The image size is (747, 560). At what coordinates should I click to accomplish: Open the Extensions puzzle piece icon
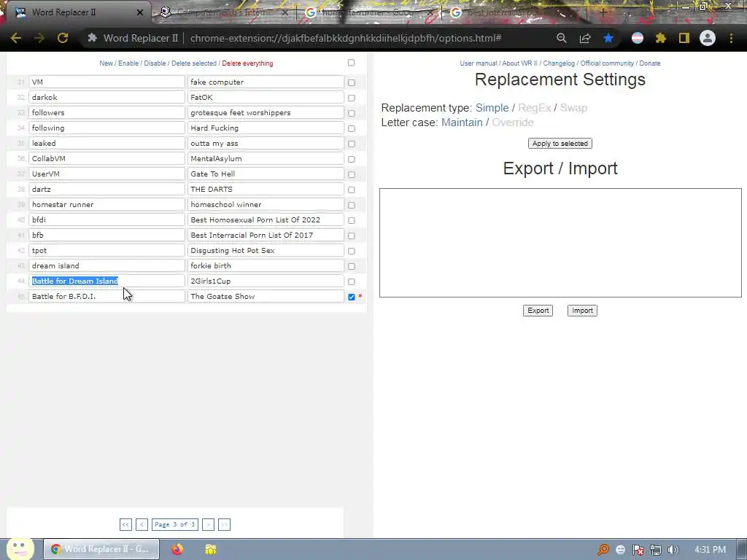click(x=661, y=38)
